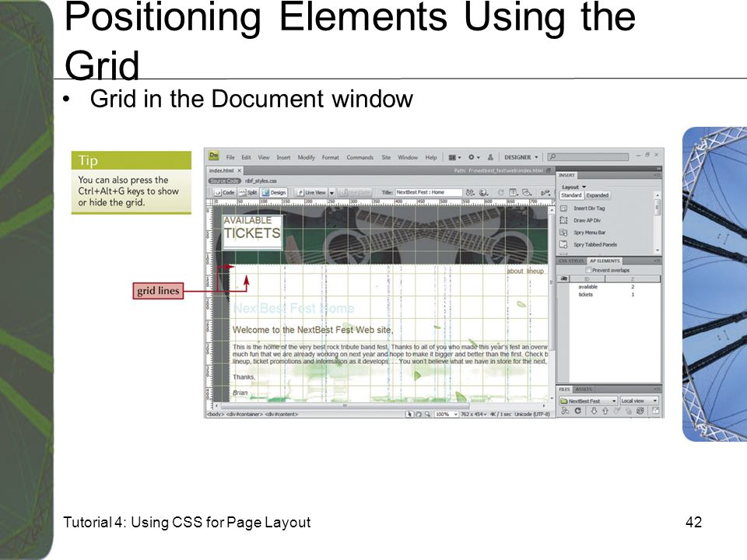Open the Layout category dropdown in Insert panel

[x=573, y=187]
